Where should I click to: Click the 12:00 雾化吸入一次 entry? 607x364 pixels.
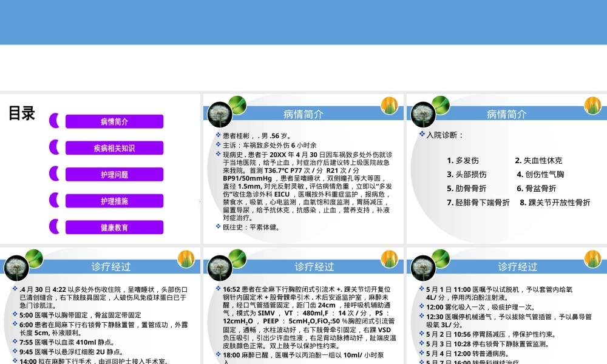click(x=481, y=307)
